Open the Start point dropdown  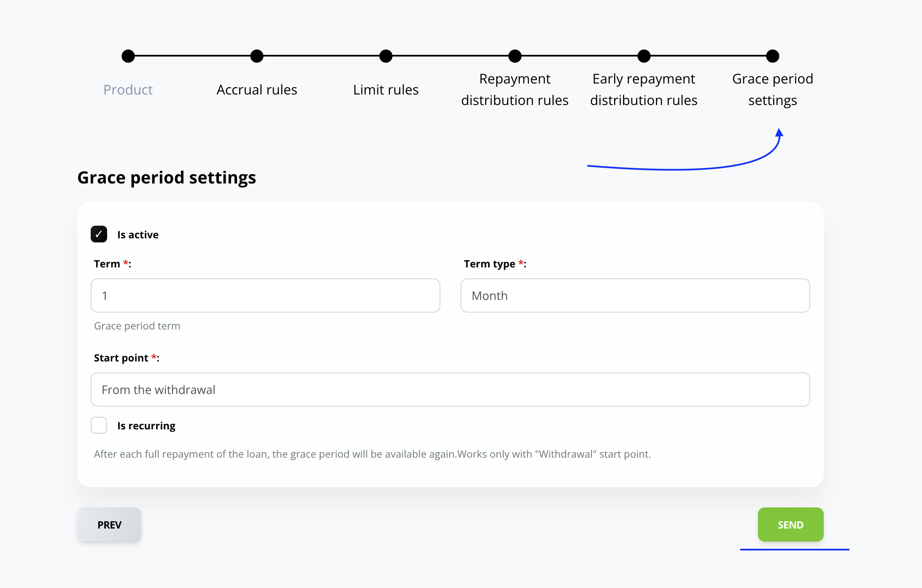[450, 390]
